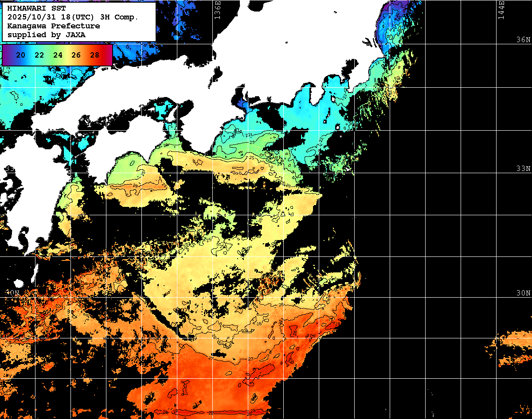Click the Kanagawa Prefecture text
Image resolution: width=532 pixels, height=419 pixels.
(x=53, y=26)
